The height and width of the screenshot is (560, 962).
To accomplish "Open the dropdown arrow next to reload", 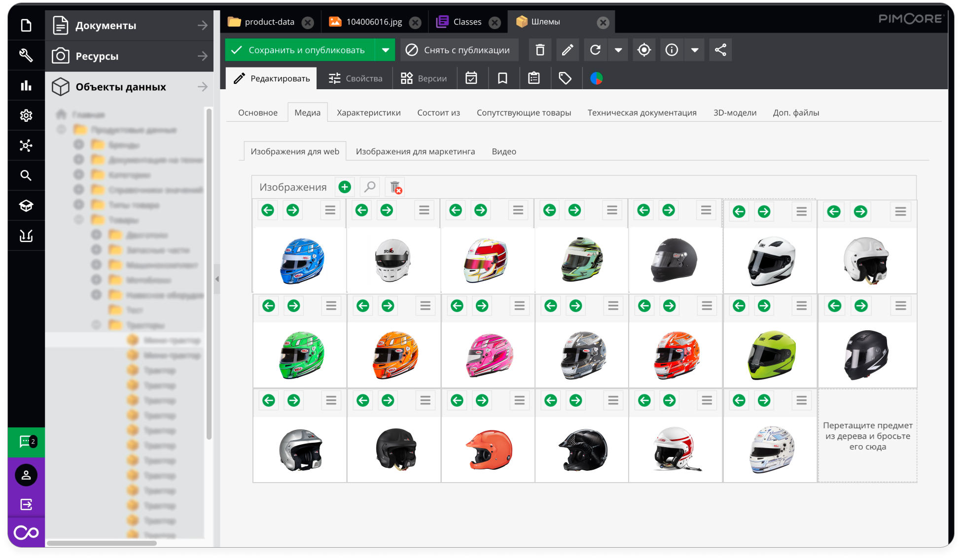I will coord(618,50).
